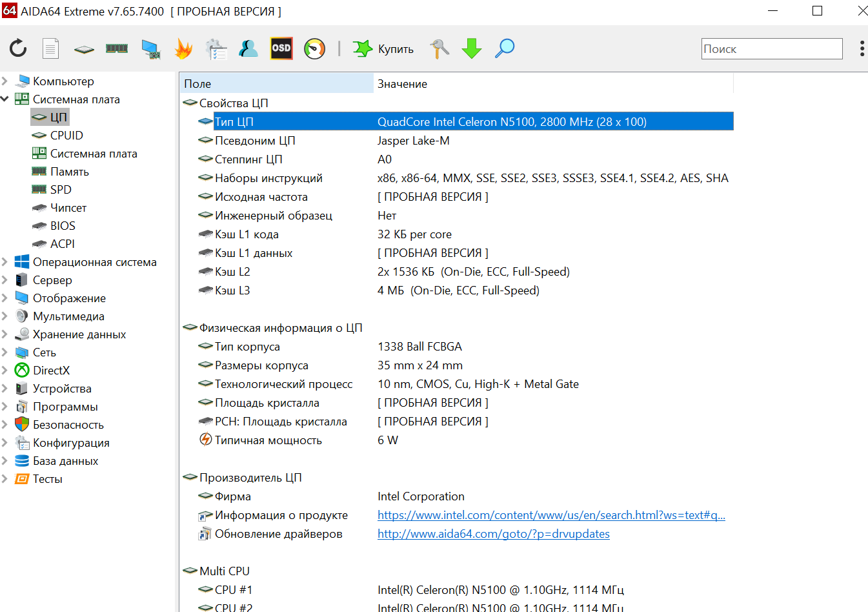Click the Windows logo icon for Операционная система

[x=22, y=262]
